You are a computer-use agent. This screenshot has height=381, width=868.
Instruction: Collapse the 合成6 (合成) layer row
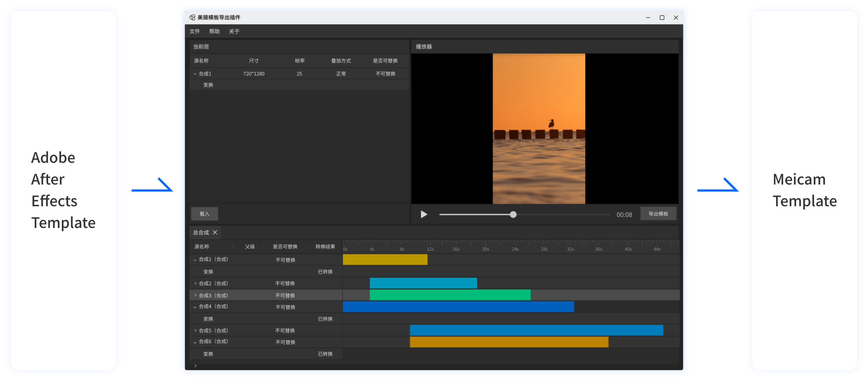195,342
